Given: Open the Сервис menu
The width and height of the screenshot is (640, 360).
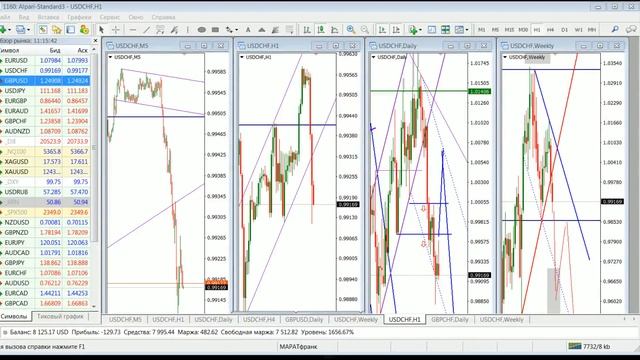Looking at the screenshot, I should pos(109,17).
